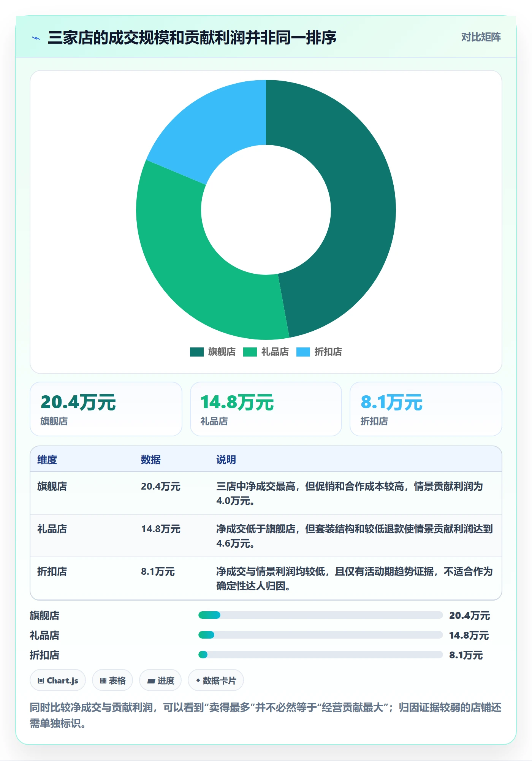This screenshot has height=761, width=532.
Task: Click the 礼品店 cell in the table
Action: click(x=52, y=529)
